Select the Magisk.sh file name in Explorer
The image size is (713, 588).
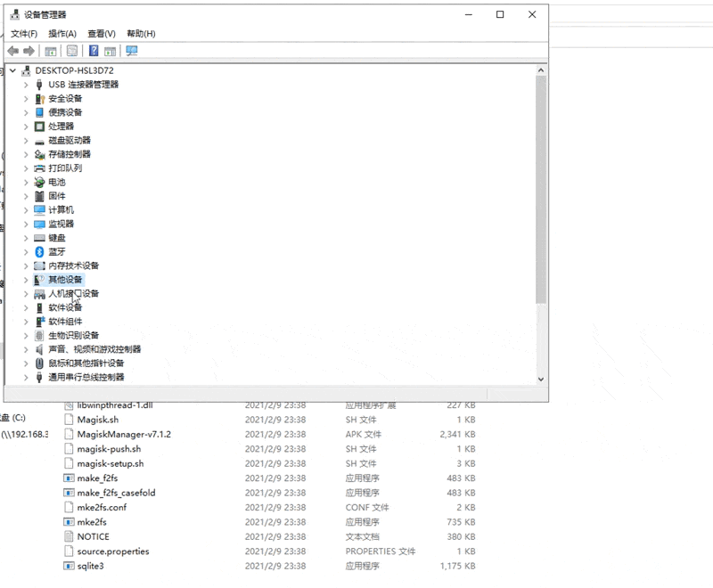(x=98, y=420)
